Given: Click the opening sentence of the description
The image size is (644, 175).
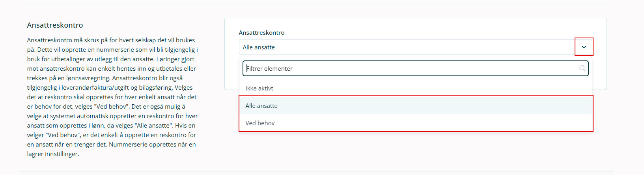Looking at the screenshot, I should (111, 45).
